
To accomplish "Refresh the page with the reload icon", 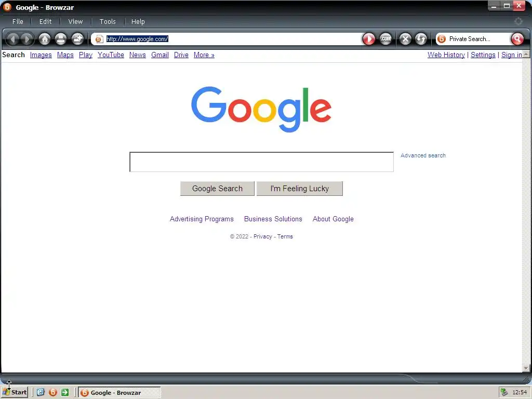I will point(421,39).
